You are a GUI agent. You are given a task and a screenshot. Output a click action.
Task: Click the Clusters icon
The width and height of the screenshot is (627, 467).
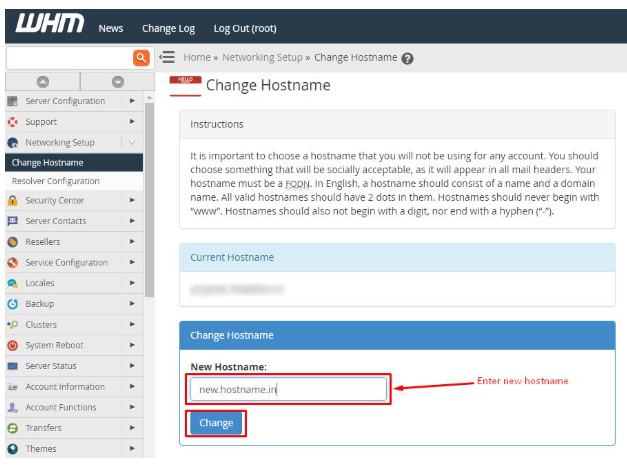click(12, 325)
